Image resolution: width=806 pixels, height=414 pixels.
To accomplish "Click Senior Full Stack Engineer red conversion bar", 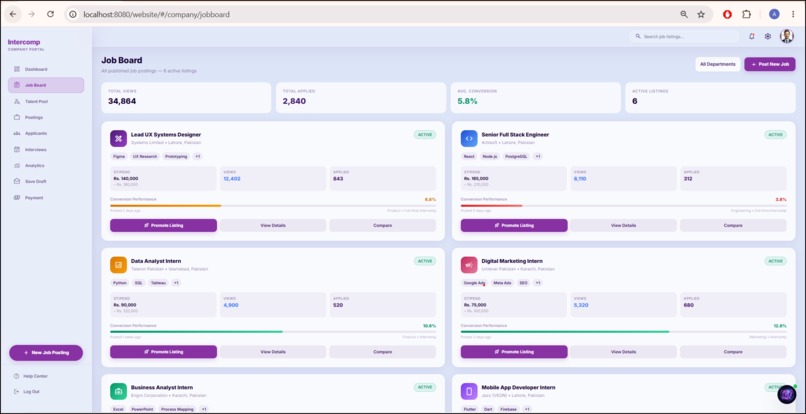I will (491, 206).
